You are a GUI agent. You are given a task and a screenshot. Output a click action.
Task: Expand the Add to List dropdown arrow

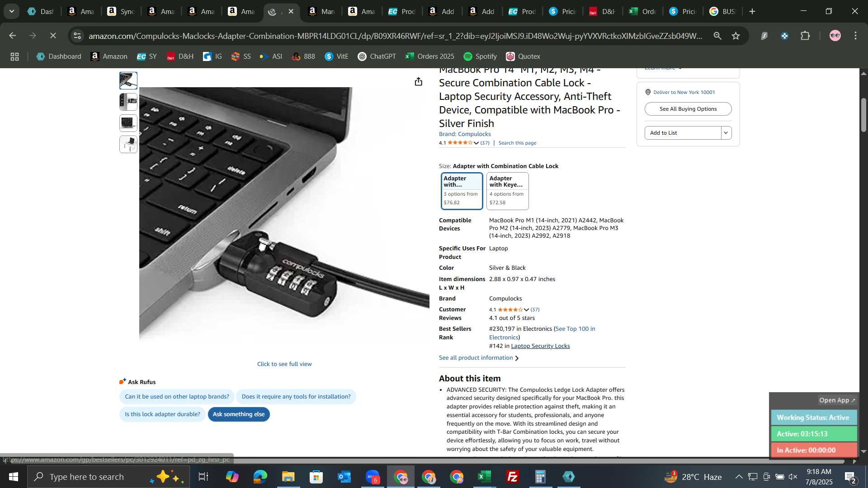[x=726, y=133]
